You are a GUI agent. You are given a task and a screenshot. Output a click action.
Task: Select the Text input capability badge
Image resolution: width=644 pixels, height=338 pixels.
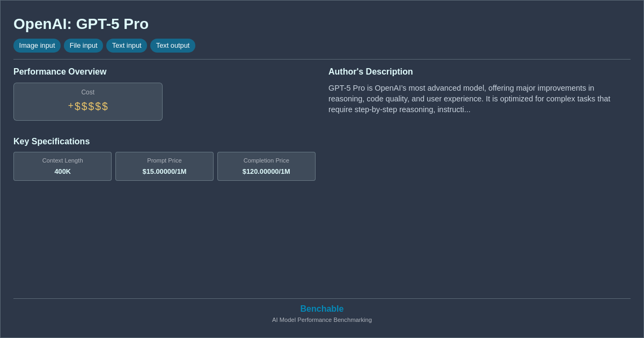127,46
